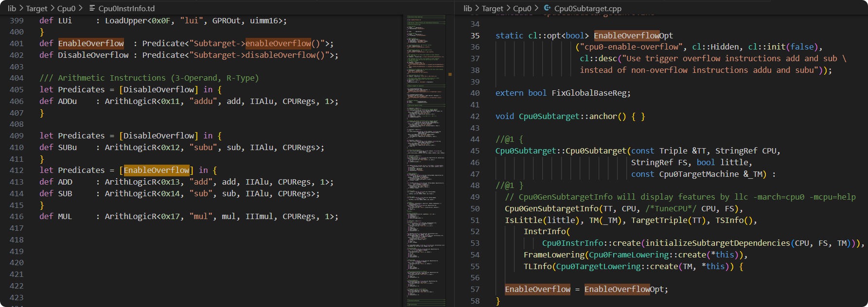Viewport: 868px width, 307px height.
Task: Click the MUL definition on line 416
Action: click(65, 217)
